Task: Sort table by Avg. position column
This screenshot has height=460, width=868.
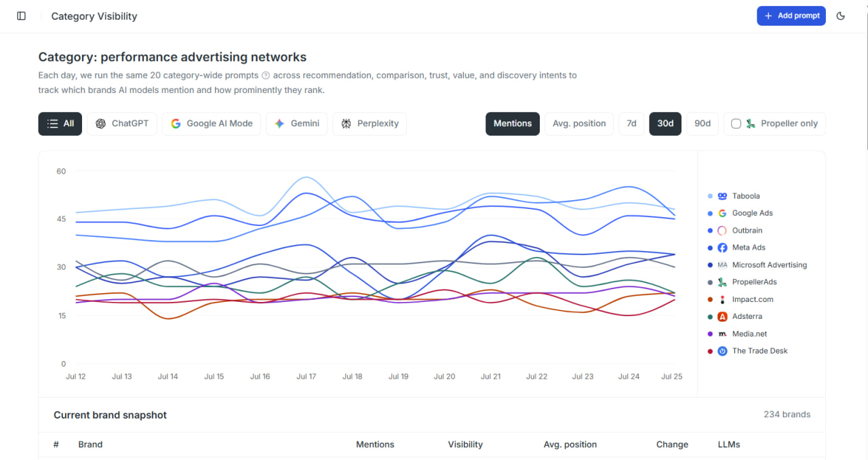Action: click(x=570, y=444)
